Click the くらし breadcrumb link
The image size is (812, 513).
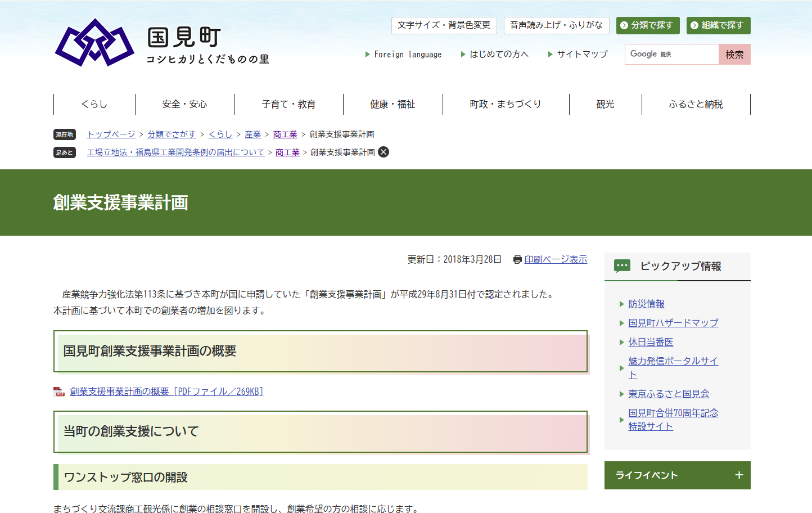pyautogui.click(x=220, y=134)
